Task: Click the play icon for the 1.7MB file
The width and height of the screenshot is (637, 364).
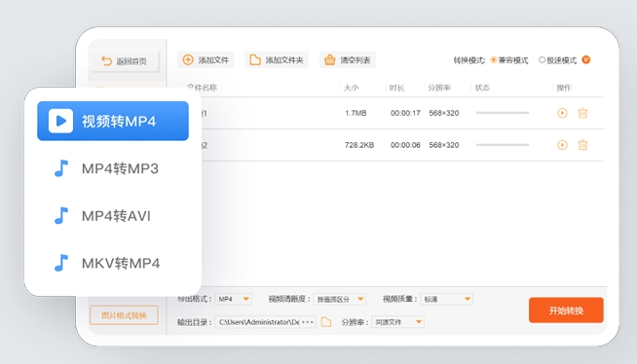Action: 562,113
